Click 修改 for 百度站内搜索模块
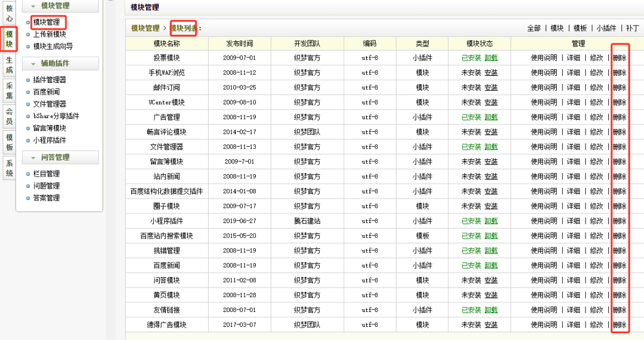 597,236
